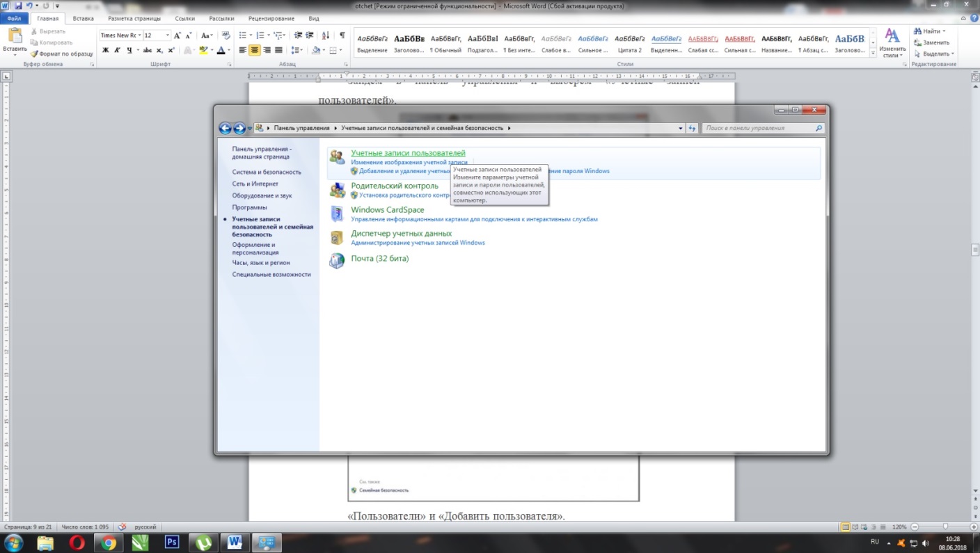Click the Opera icon on the taskbar

[x=77, y=543]
